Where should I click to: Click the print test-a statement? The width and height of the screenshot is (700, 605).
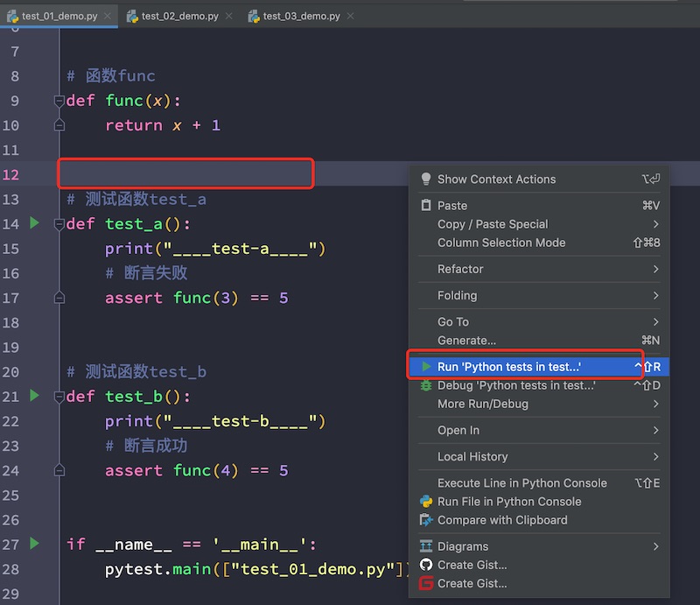(215, 249)
